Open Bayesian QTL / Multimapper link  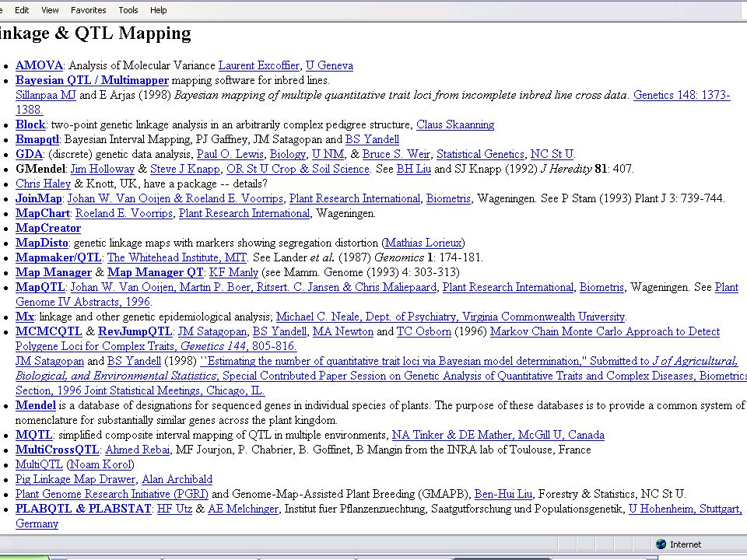click(92, 80)
